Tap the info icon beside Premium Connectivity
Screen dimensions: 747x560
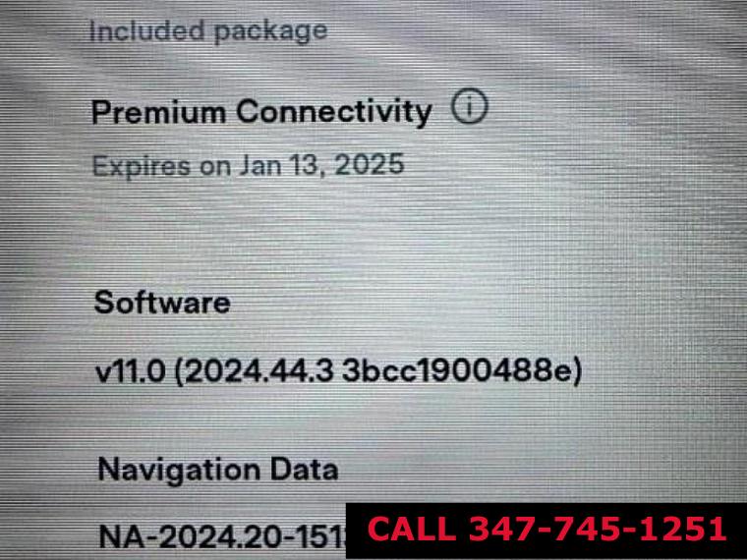pos(469,107)
